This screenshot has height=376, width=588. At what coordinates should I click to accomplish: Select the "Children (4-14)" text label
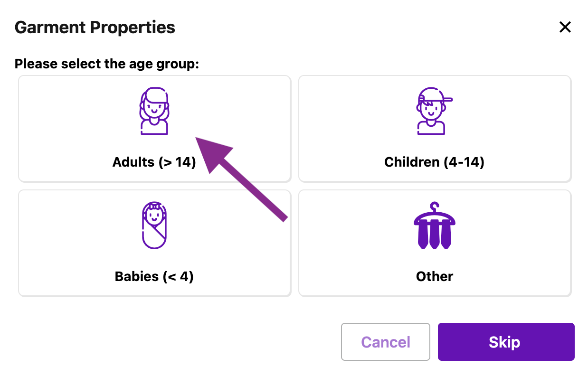(434, 162)
